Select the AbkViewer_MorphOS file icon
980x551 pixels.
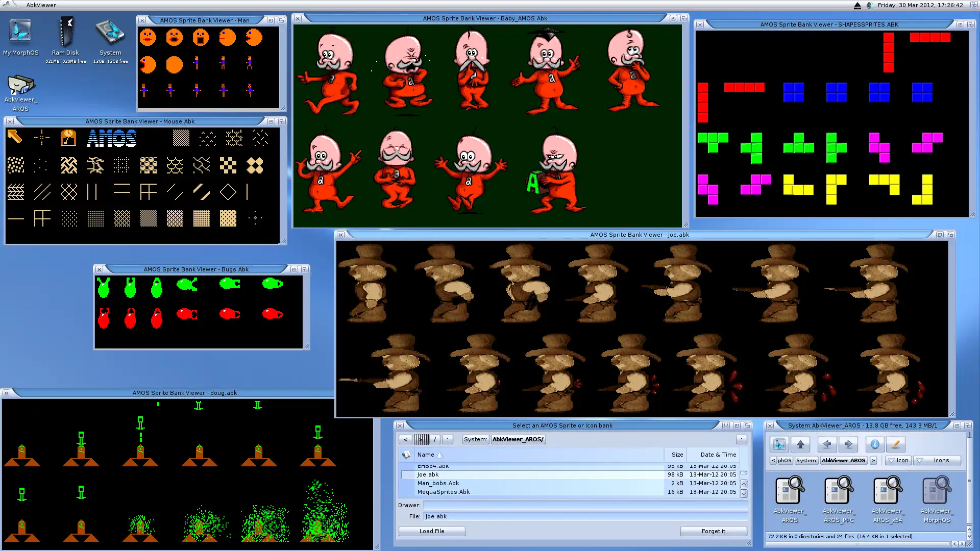(937, 500)
